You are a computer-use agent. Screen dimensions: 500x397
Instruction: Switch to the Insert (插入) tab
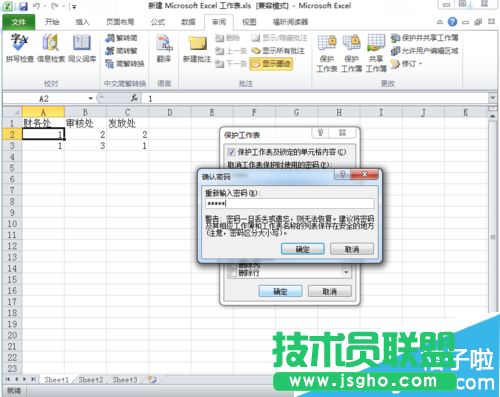pyautogui.click(x=82, y=22)
